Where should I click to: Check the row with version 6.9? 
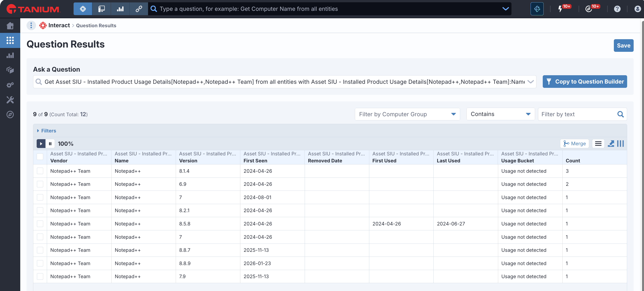(40, 184)
